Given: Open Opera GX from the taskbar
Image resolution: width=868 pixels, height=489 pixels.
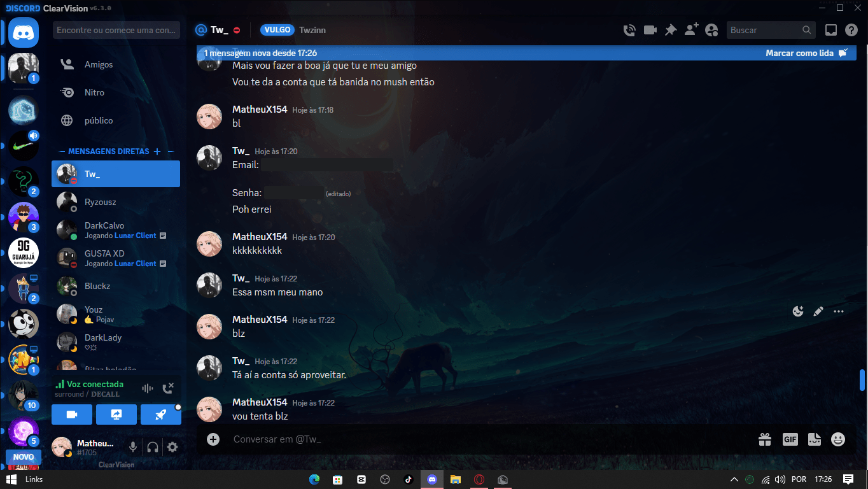Looking at the screenshot, I should [479, 479].
